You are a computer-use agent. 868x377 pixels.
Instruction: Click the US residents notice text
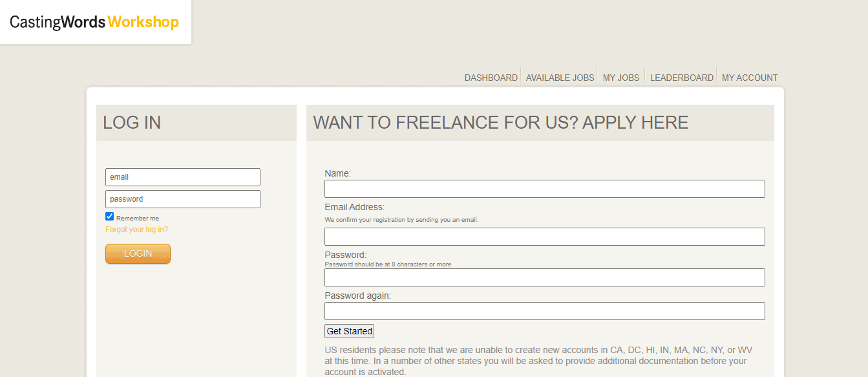click(538, 361)
